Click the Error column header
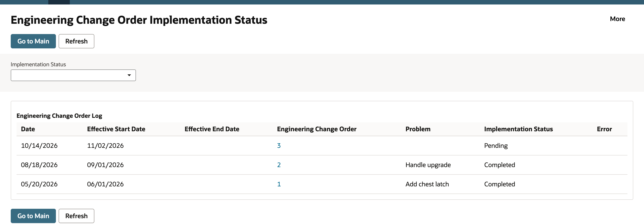 coord(604,129)
